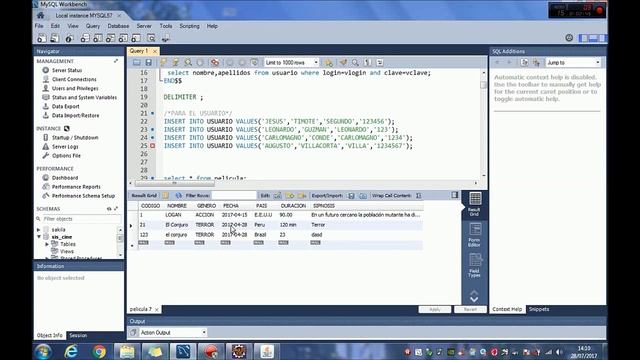Open the Jump to dropdown in SQL Additions
Image resolution: width=640 pixels, height=360 pixels.
[x=573, y=62]
